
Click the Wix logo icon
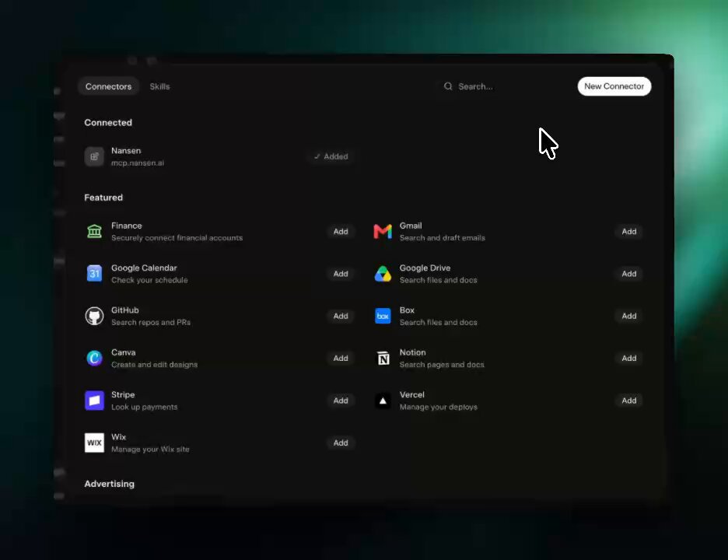[94, 443]
